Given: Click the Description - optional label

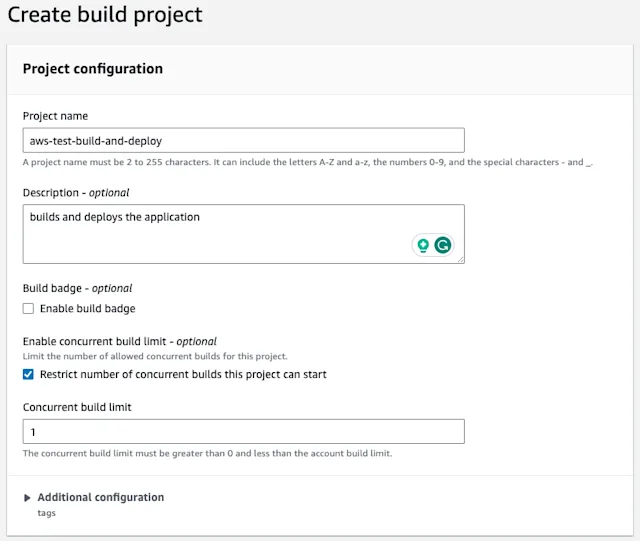Looking at the screenshot, I should [76, 192].
